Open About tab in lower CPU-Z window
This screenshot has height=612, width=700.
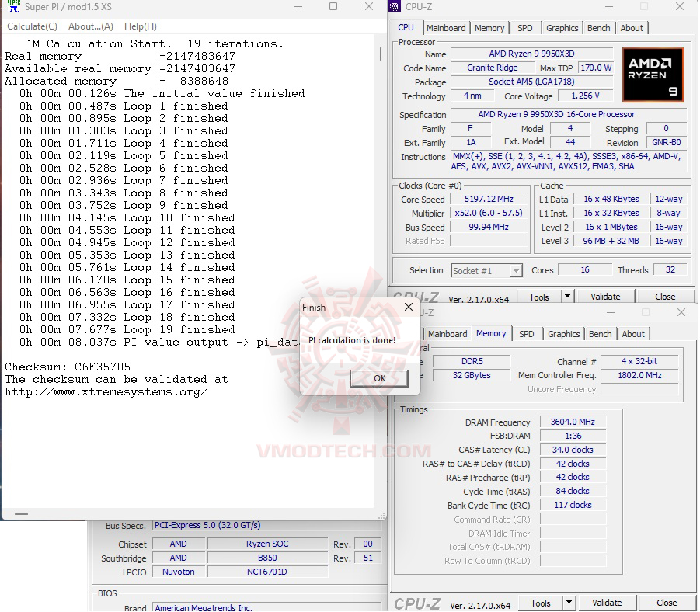pos(633,334)
